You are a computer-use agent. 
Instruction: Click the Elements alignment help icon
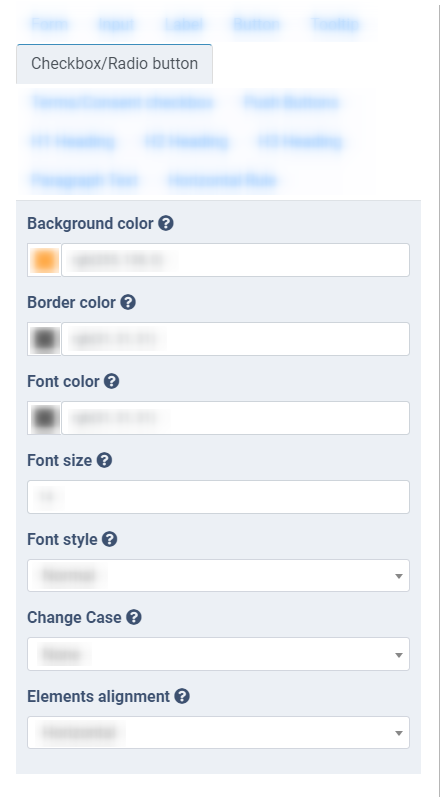click(182, 696)
